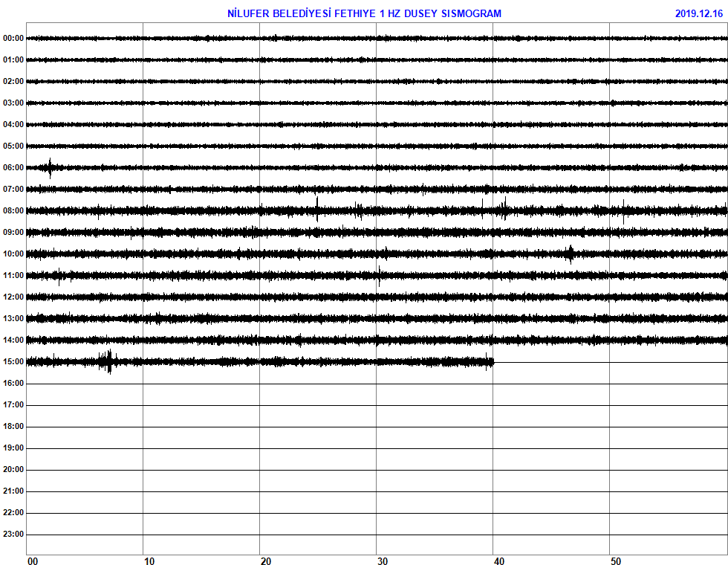Image resolution: width=728 pixels, height=565 pixels.
Task: Click the date 2019.12.16
Action: pyautogui.click(x=699, y=14)
